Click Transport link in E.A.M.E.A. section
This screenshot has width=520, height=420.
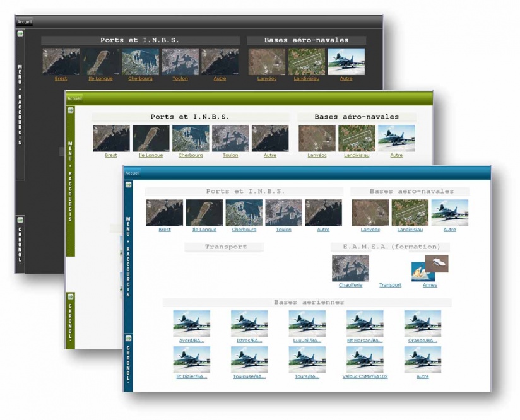click(x=391, y=285)
